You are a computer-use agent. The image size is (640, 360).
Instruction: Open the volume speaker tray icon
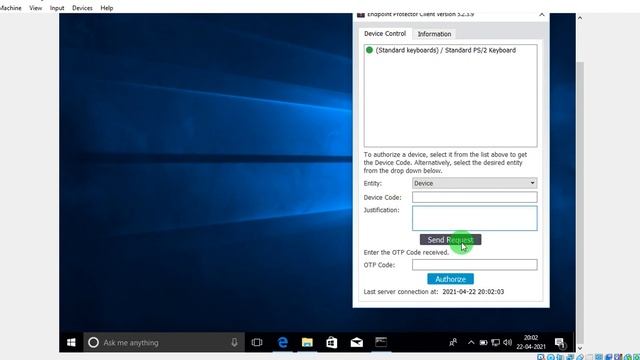pyautogui.click(x=507, y=342)
